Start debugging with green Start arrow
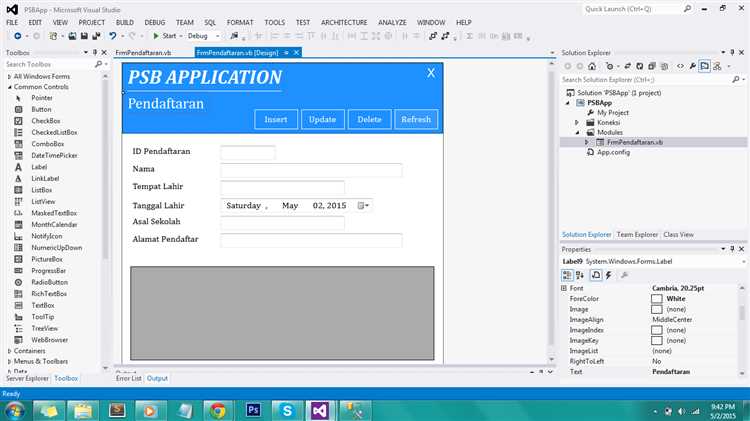 point(155,36)
